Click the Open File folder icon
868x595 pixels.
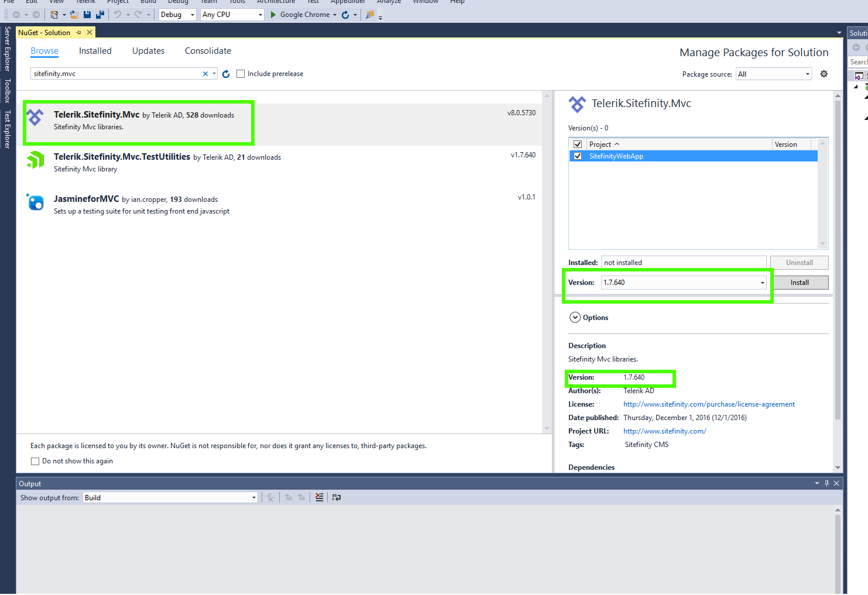pos(74,15)
